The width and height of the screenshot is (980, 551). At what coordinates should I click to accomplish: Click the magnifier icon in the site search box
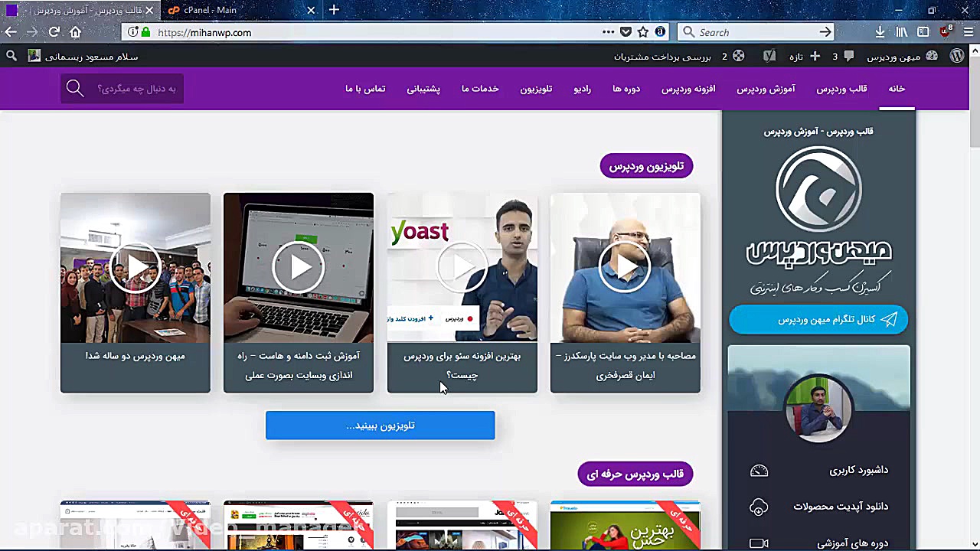point(74,89)
